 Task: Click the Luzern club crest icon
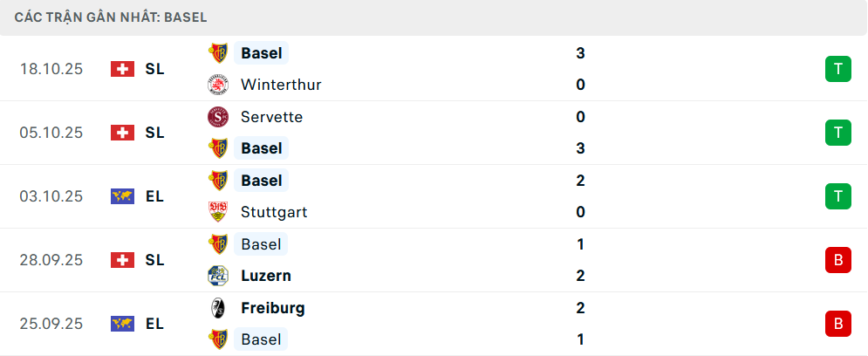[x=217, y=276]
